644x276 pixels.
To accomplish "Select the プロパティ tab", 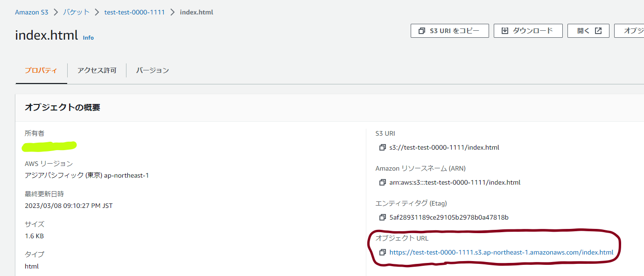I will coord(41,70).
